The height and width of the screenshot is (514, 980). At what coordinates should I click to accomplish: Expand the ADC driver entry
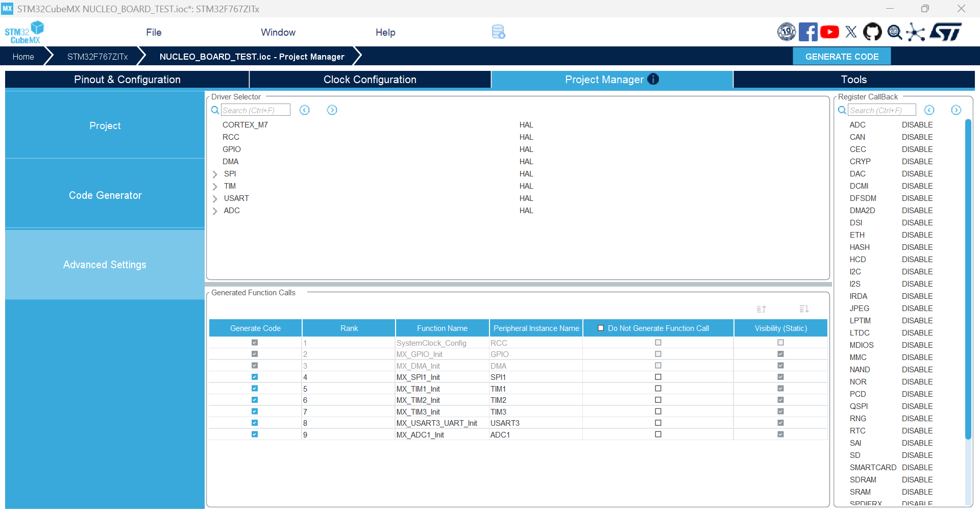coord(215,211)
